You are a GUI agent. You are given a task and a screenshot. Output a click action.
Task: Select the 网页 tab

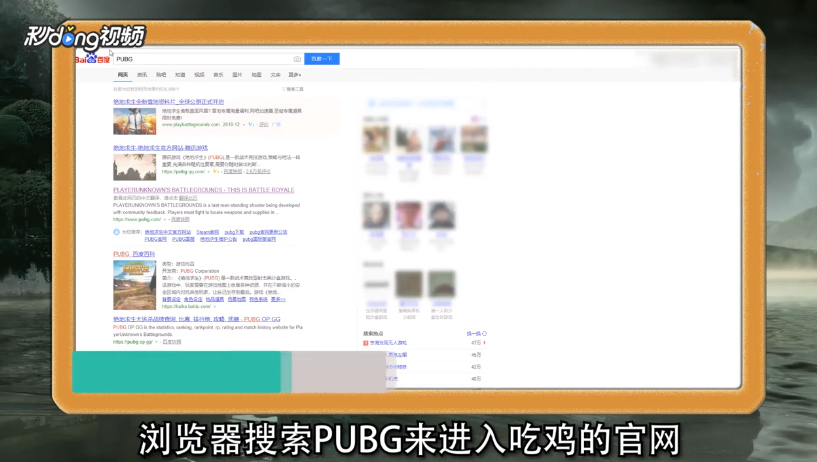pos(123,75)
